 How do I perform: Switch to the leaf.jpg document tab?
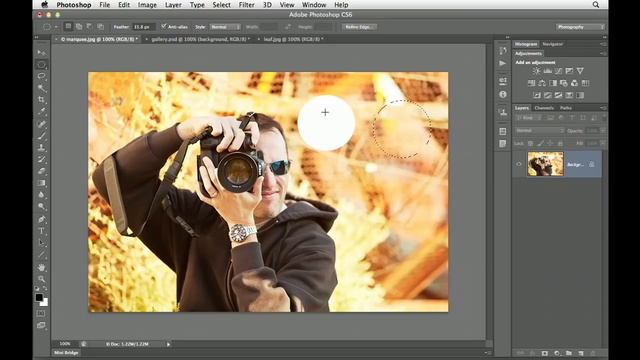pyautogui.click(x=293, y=39)
